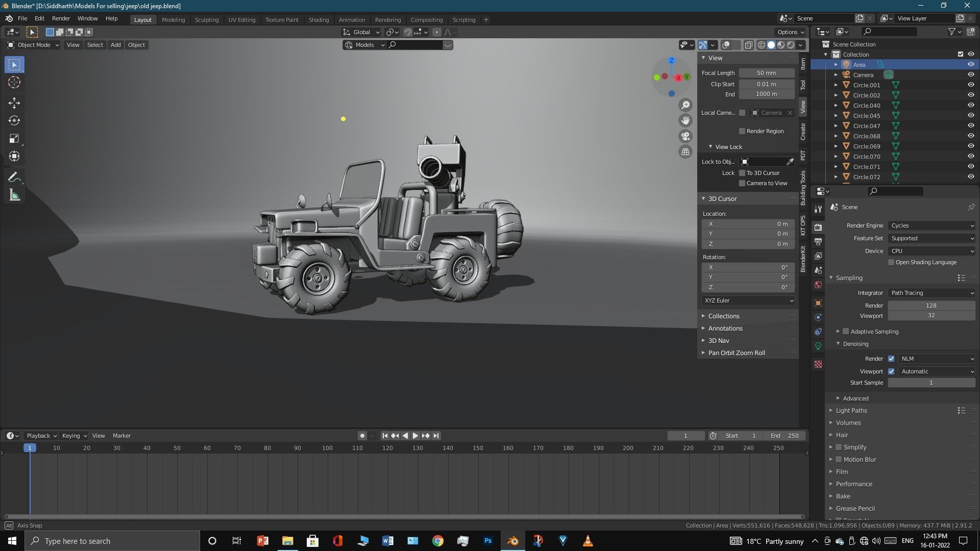Open the Render Engine Cycles dropdown
Viewport: 980px width, 551px height.
click(x=932, y=226)
